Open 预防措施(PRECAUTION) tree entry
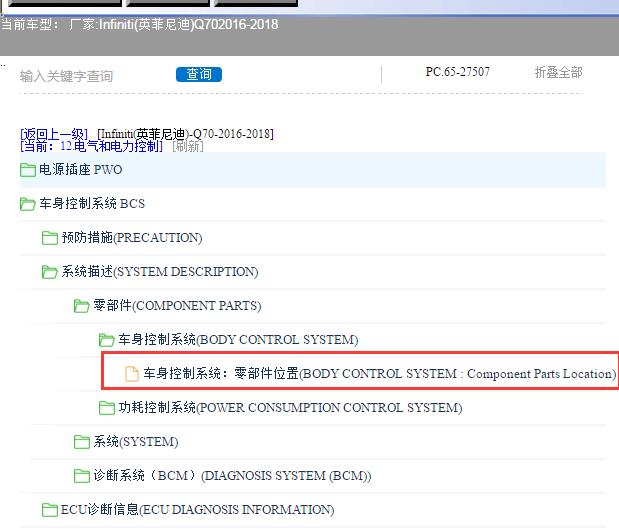619x529 pixels. (x=132, y=238)
